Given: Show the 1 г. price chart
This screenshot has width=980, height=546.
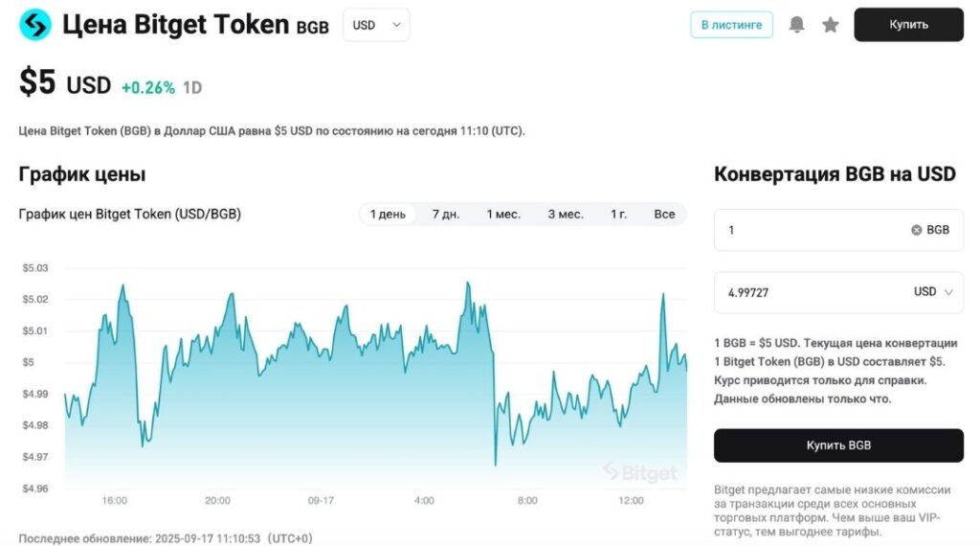Looking at the screenshot, I should click(x=619, y=214).
